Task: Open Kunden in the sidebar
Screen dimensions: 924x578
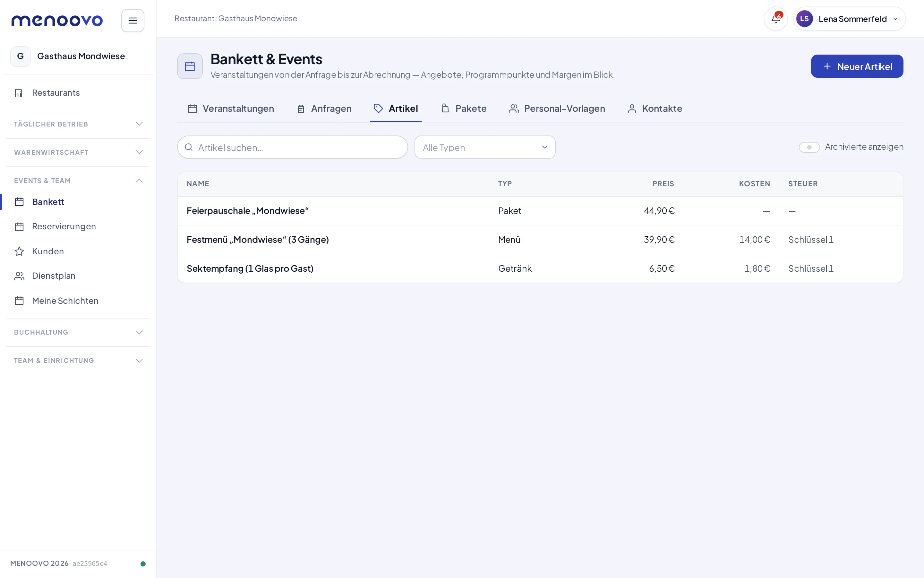Action: [x=78, y=251]
